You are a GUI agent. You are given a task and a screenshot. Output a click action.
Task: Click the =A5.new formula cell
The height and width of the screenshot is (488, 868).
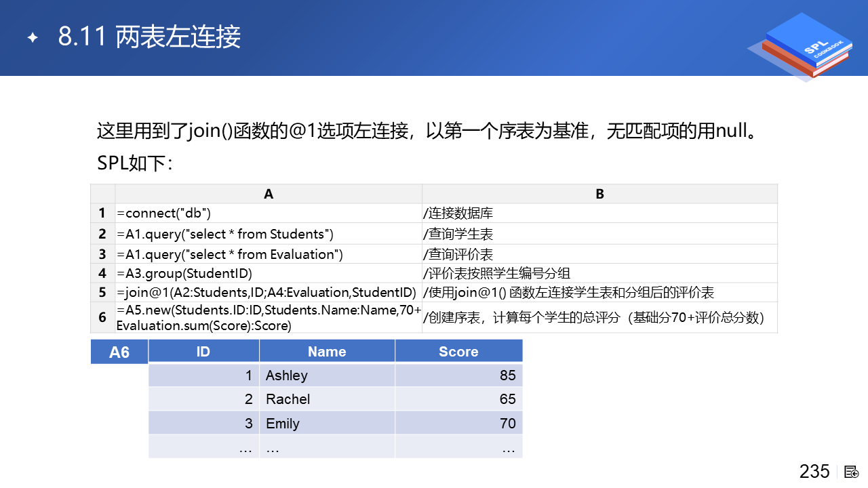(x=269, y=318)
